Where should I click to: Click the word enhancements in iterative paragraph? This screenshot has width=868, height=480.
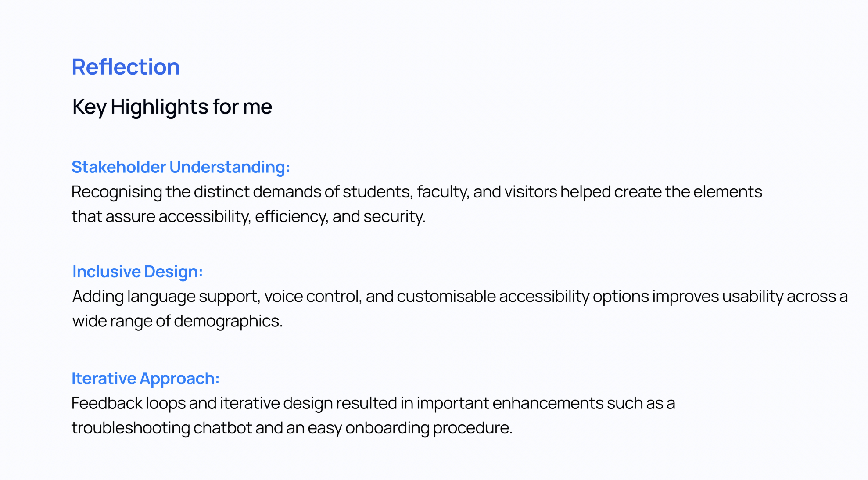point(548,403)
